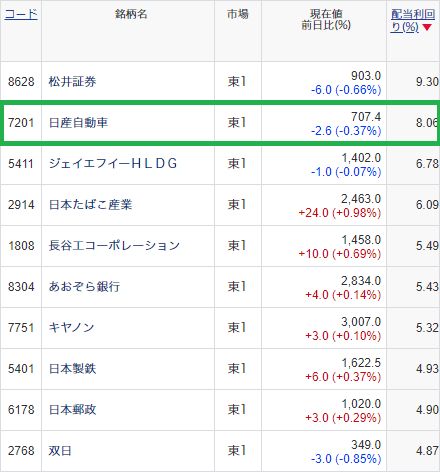Click 東1 market cell in 日産自動車 row
440x472 pixels.
point(237,123)
